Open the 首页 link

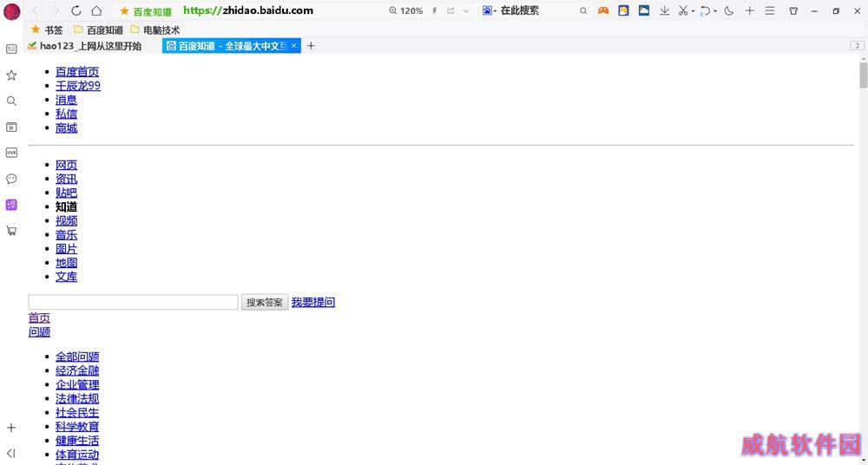[x=39, y=318]
